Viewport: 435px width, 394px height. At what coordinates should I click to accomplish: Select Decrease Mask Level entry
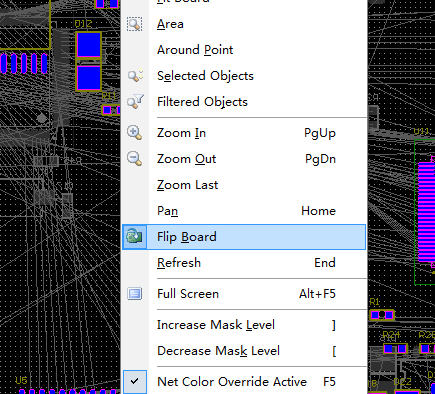coord(244,351)
